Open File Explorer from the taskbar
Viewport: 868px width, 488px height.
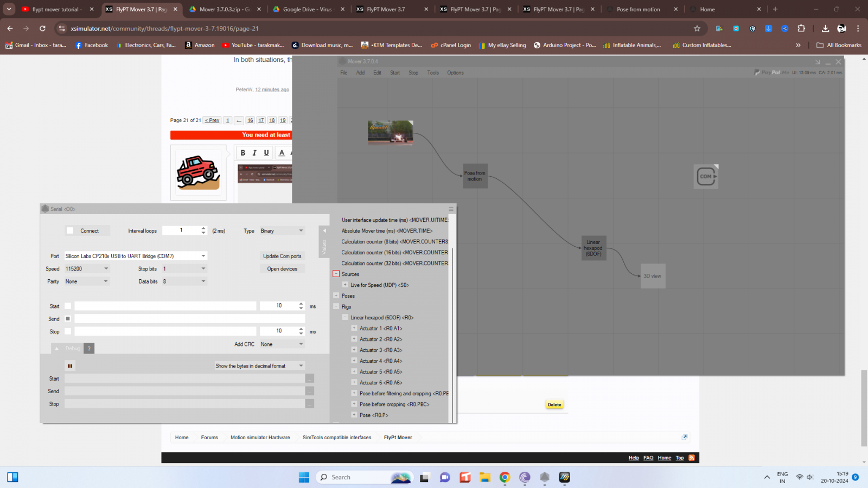[x=484, y=477]
